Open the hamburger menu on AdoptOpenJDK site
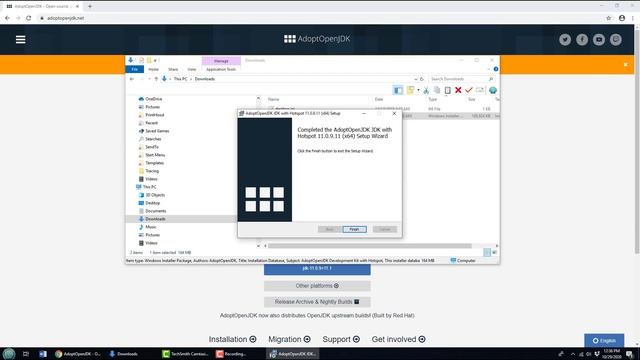The width and height of the screenshot is (640, 360). point(20,40)
